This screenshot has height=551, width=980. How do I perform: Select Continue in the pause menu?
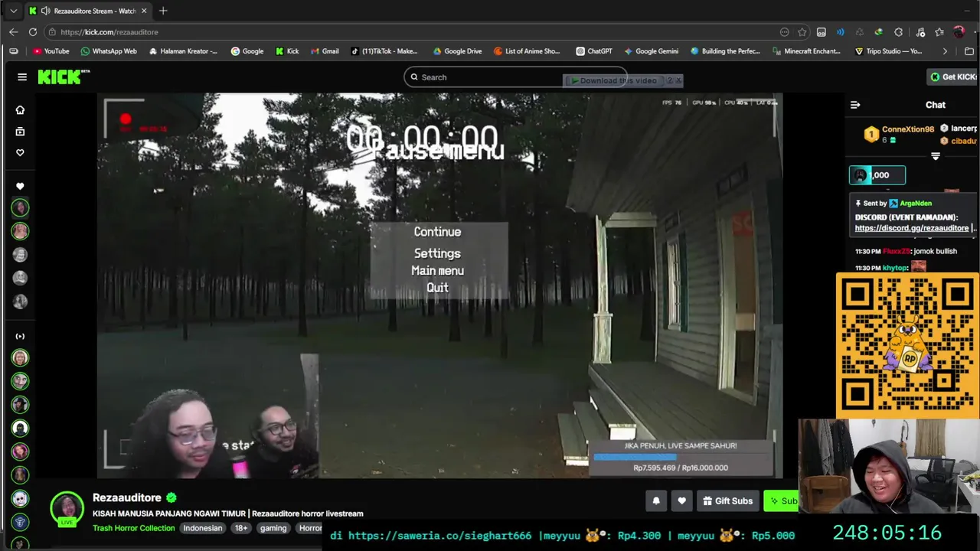(437, 232)
